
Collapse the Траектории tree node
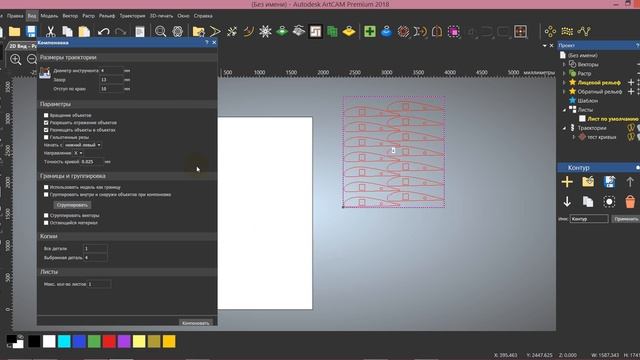click(x=564, y=128)
